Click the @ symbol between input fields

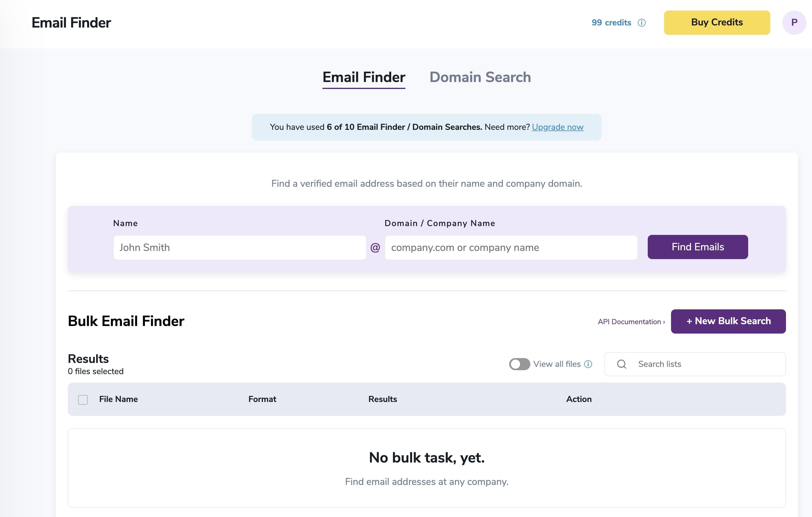tap(375, 247)
